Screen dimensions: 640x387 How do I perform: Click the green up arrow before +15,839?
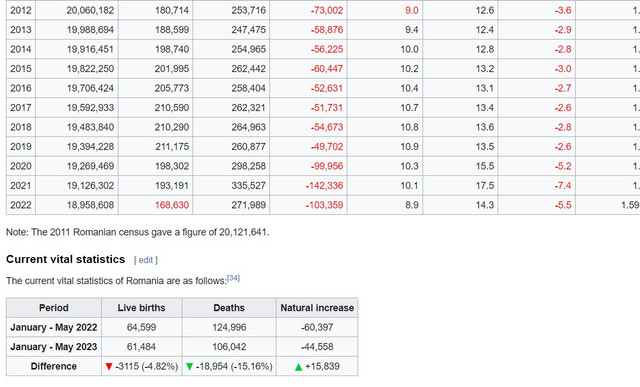point(298,367)
